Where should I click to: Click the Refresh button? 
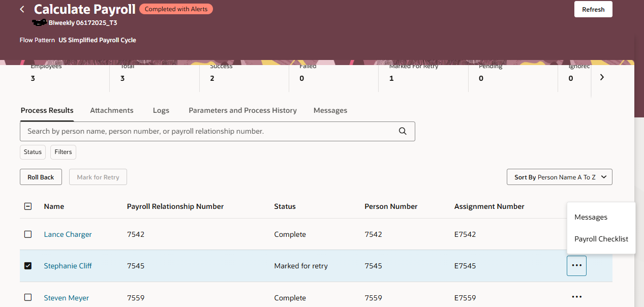pos(593,9)
